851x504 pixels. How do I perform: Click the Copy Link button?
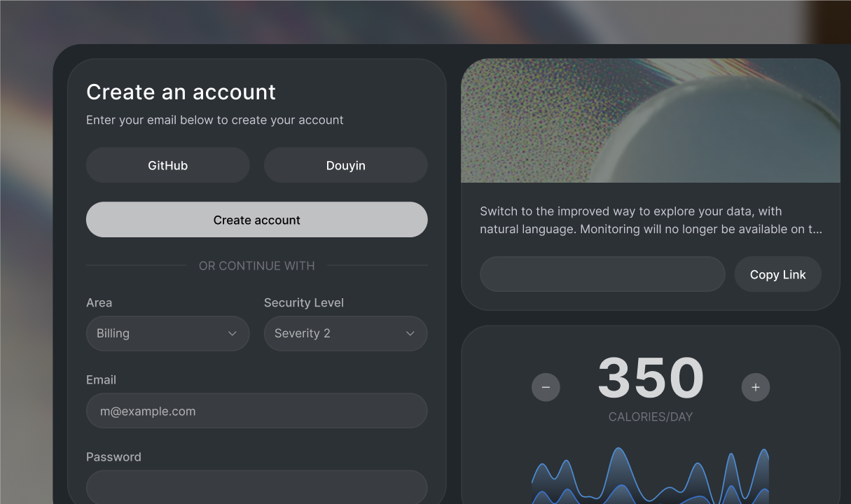click(778, 274)
